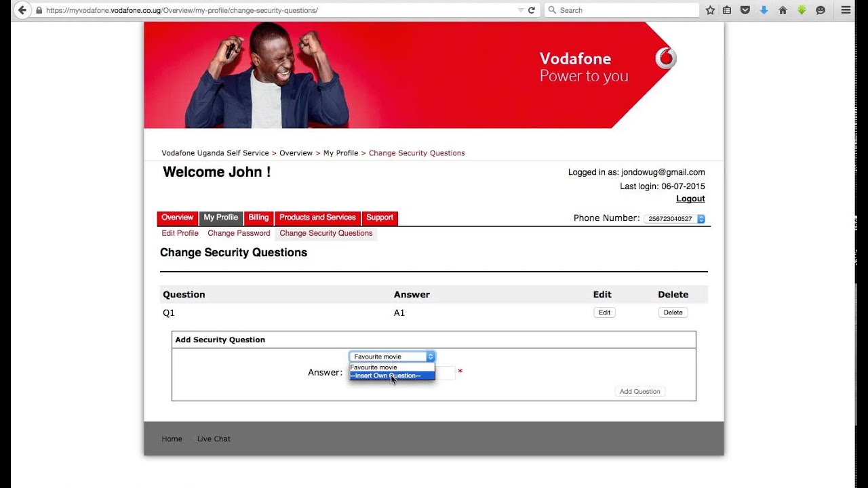Image resolution: width=868 pixels, height=488 pixels.
Task: Open the Overview tab
Action: 177,218
